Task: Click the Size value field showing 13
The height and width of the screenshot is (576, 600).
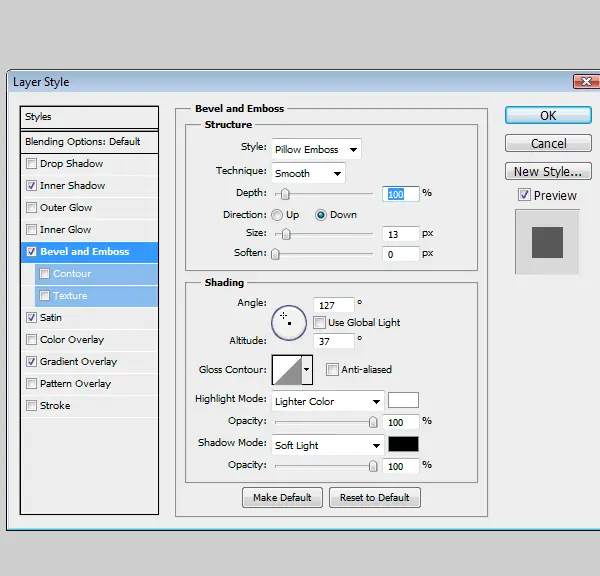Action: (x=401, y=234)
